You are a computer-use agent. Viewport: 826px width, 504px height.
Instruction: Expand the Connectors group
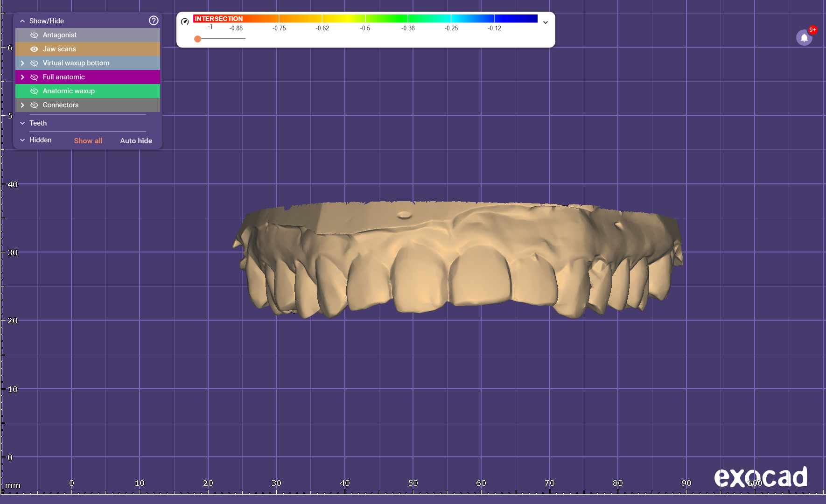click(x=22, y=105)
